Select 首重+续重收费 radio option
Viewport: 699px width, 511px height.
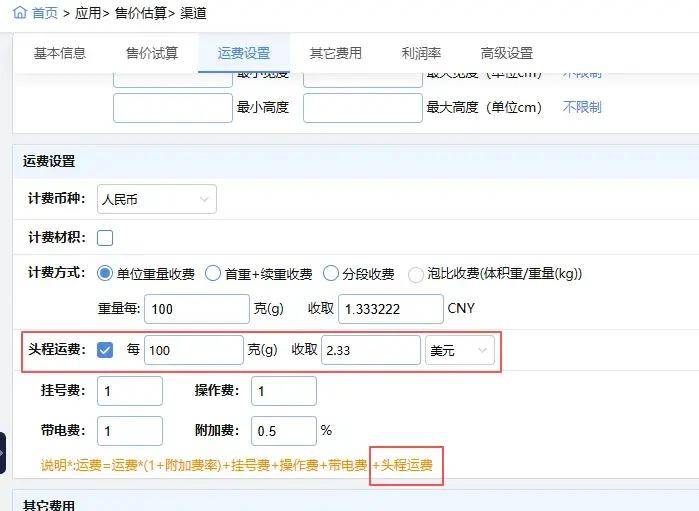[x=213, y=273]
